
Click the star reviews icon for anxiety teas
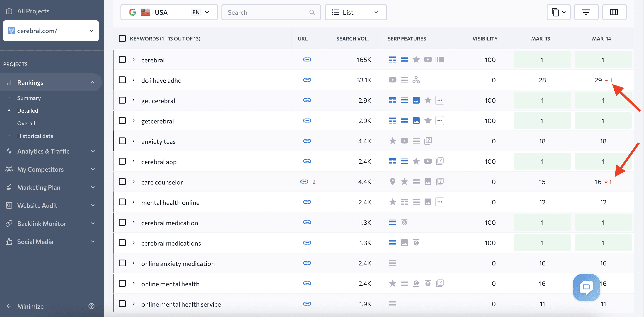[392, 141]
